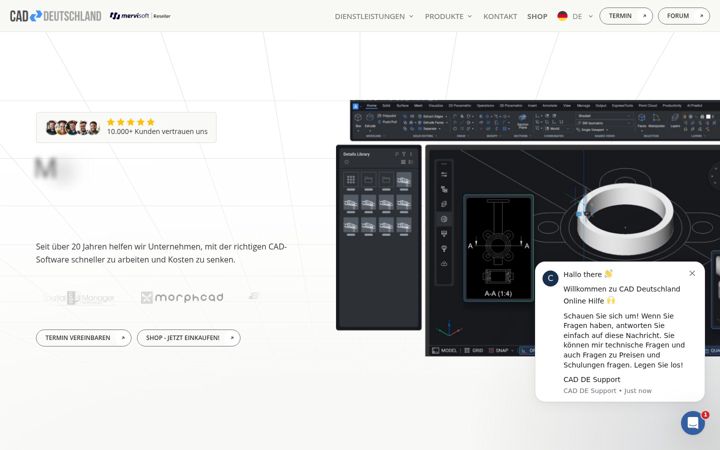Click the Details Library panel title

point(356,154)
